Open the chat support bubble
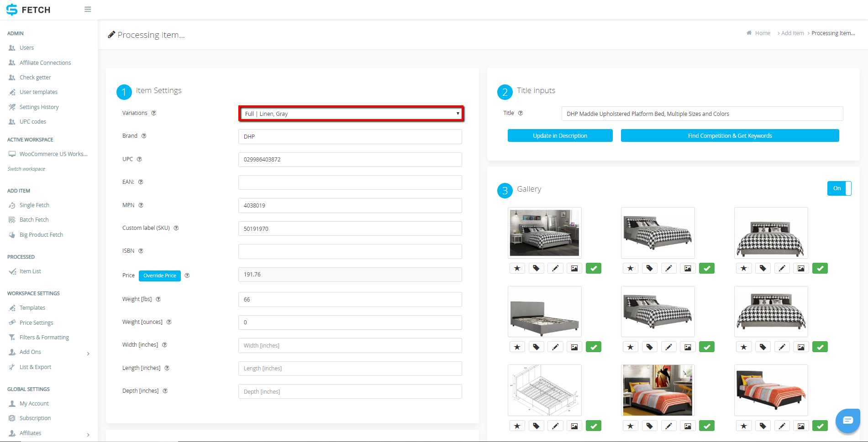The height and width of the screenshot is (442, 868). [848, 421]
